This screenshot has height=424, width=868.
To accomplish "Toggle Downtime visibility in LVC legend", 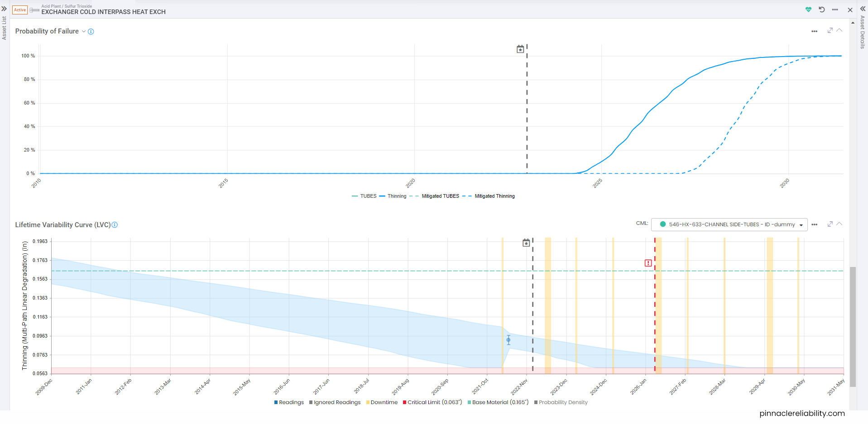I will (384, 402).
